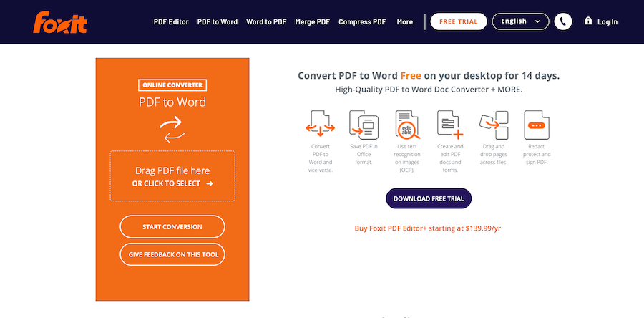644x318 pixels.
Task: Click Buy Foxit PDF Editor+ pricing link
Action: click(x=428, y=228)
